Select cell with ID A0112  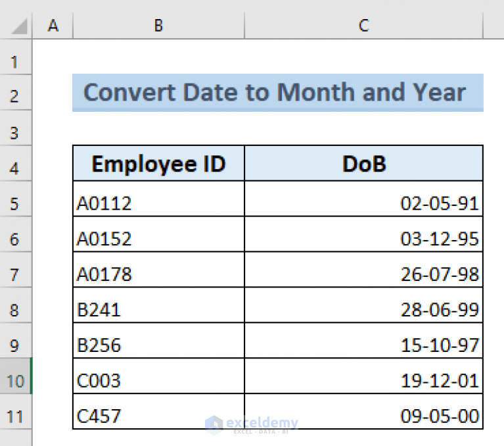pos(159,199)
